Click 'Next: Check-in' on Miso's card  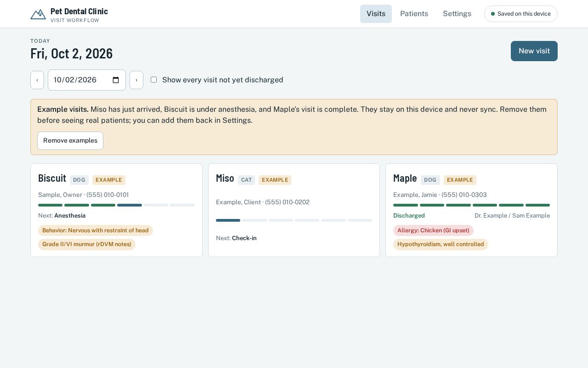point(236,238)
